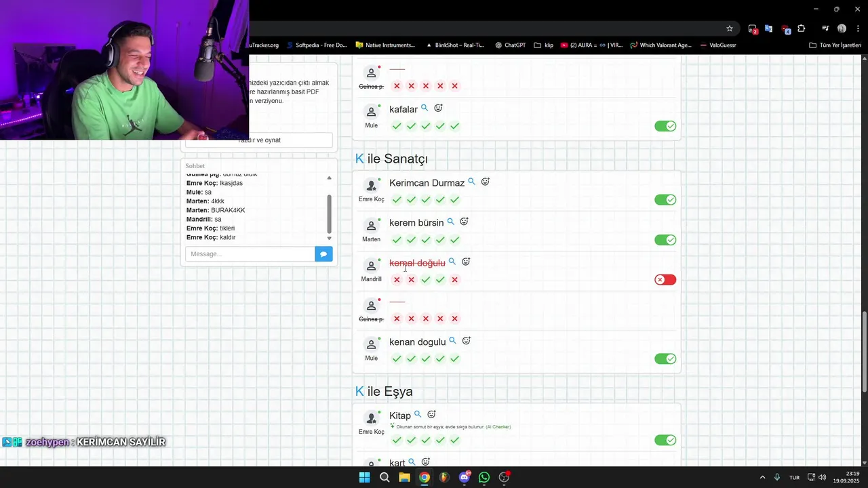Screen dimensions: 868x488
Task: Click the search icon next to Kitap
Action: pos(418,414)
